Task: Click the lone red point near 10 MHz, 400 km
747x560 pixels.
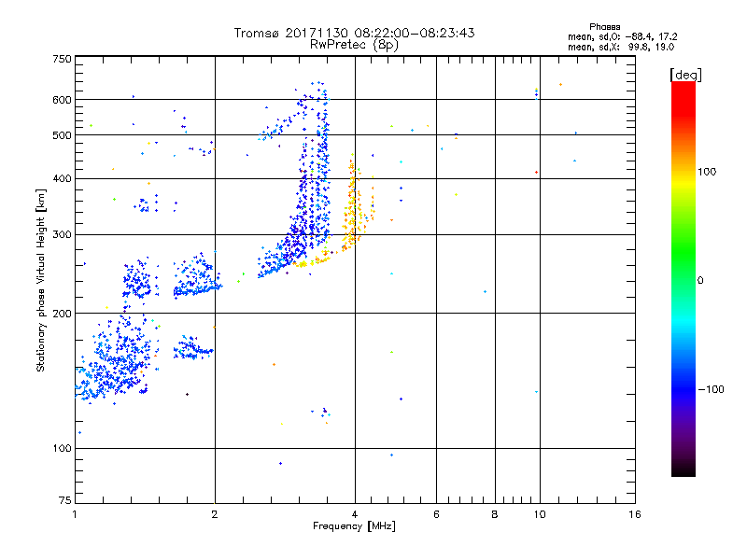Action: [x=536, y=173]
